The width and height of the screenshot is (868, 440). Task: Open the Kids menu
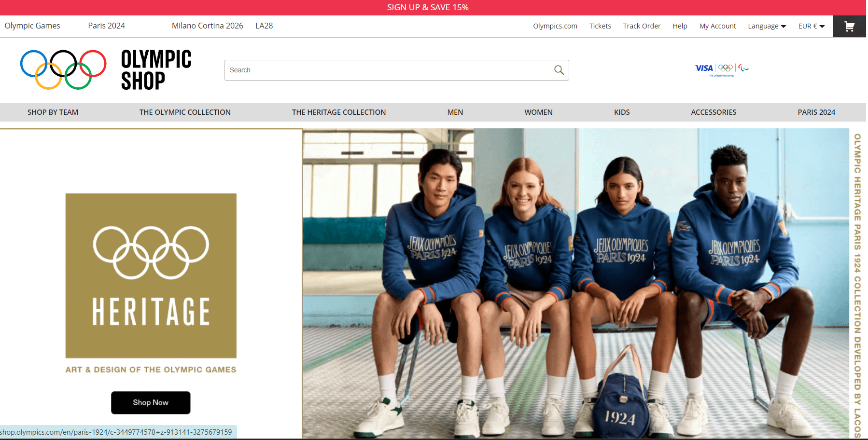click(622, 112)
